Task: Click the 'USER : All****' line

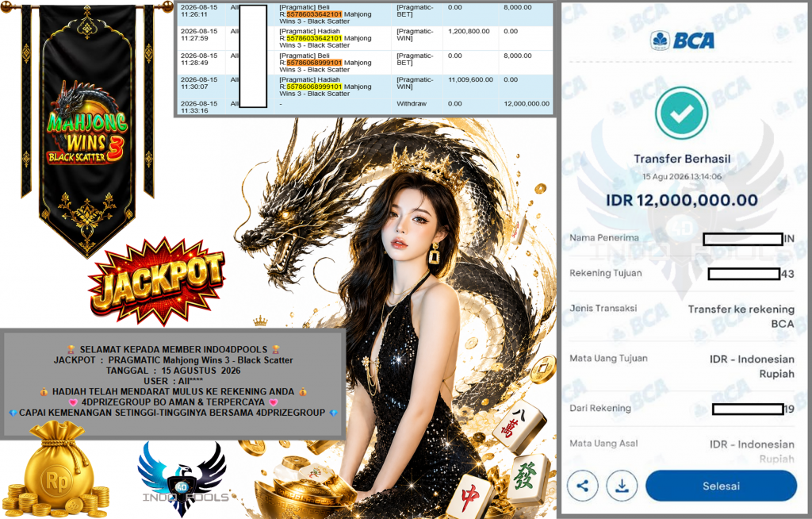Action: pyautogui.click(x=174, y=381)
